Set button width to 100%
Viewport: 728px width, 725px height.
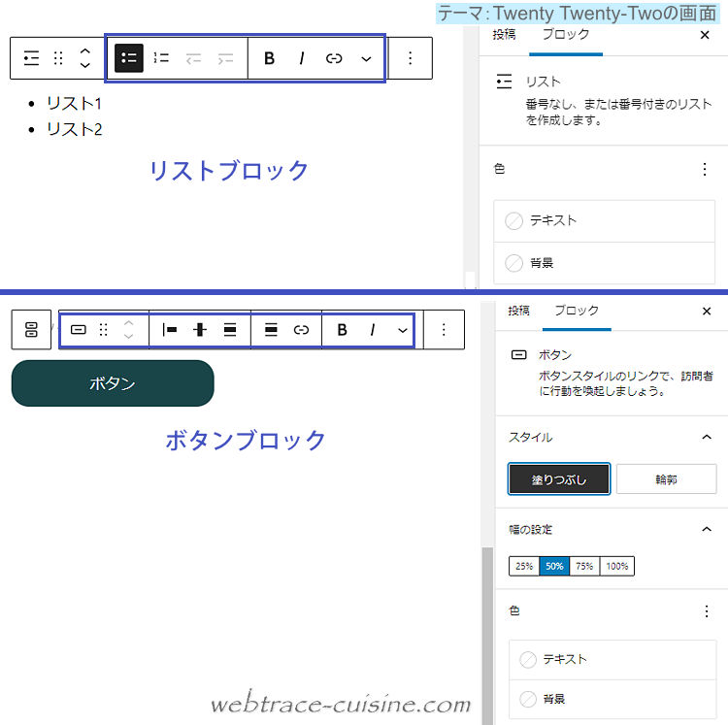pos(617,566)
